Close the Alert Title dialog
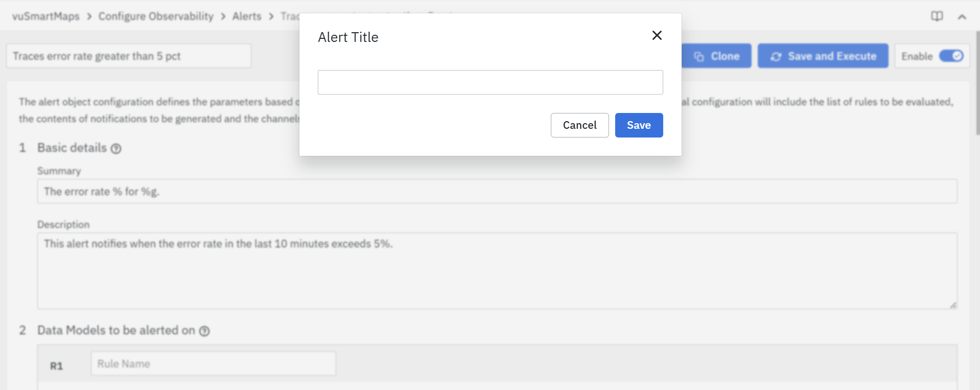Screen dimensions: 980x390 (657, 35)
